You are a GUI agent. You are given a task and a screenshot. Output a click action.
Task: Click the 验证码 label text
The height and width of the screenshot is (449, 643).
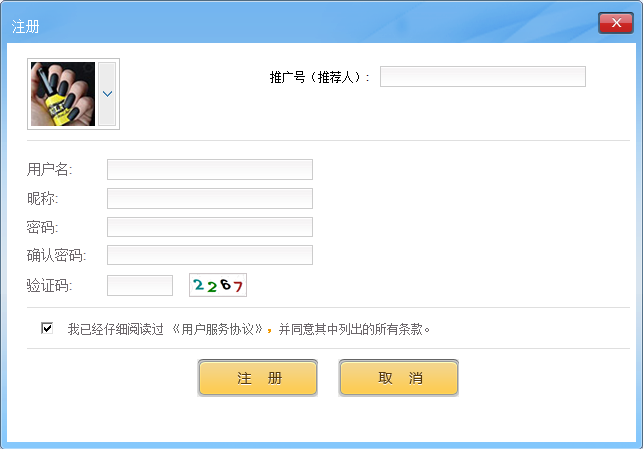50,286
